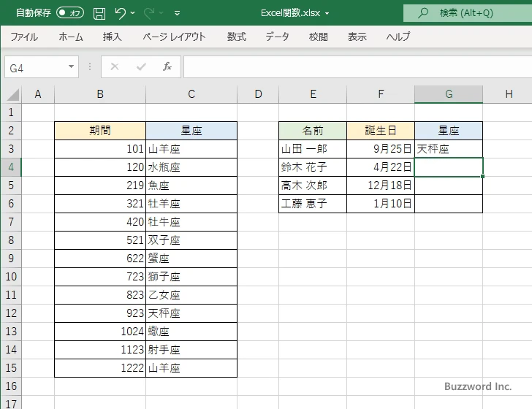Click the 名前 header cell
The image size is (532, 409).
point(313,131)
